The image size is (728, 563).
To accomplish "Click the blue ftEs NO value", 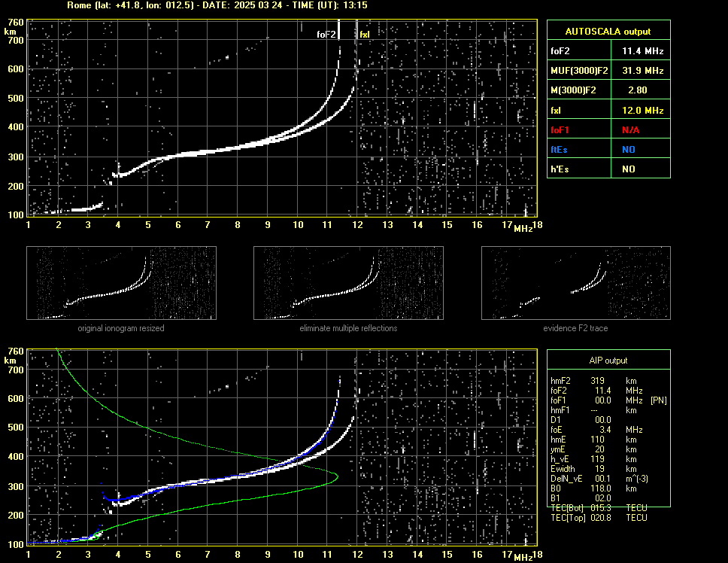I will 629,150.
